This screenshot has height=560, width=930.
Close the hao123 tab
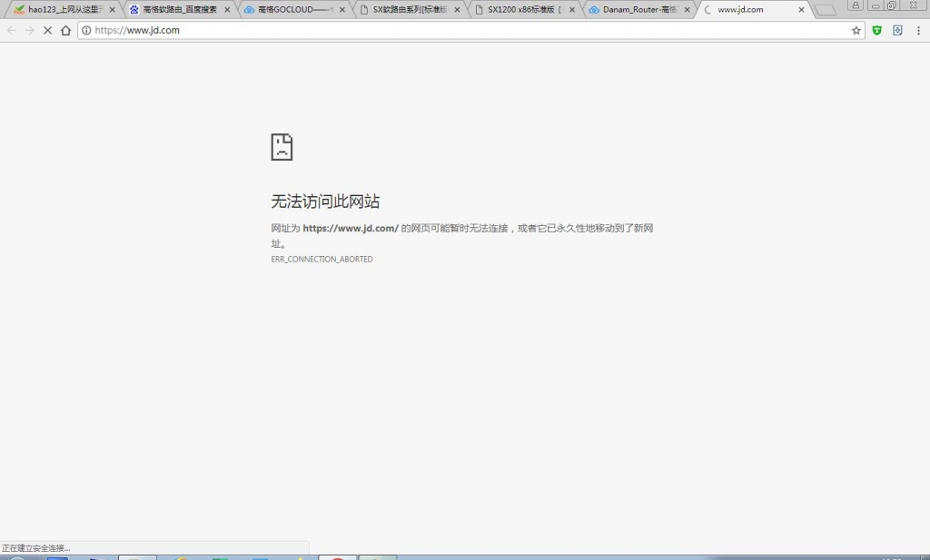point(112,9)
